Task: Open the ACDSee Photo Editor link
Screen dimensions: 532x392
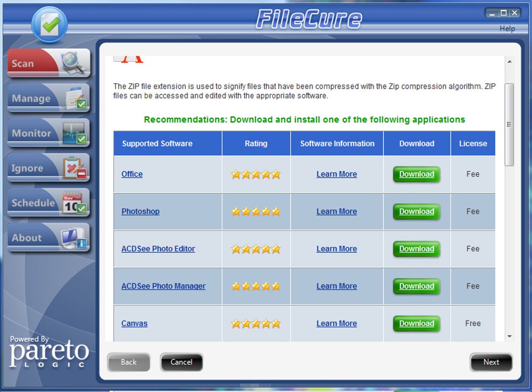Action: tap(158, 249)
